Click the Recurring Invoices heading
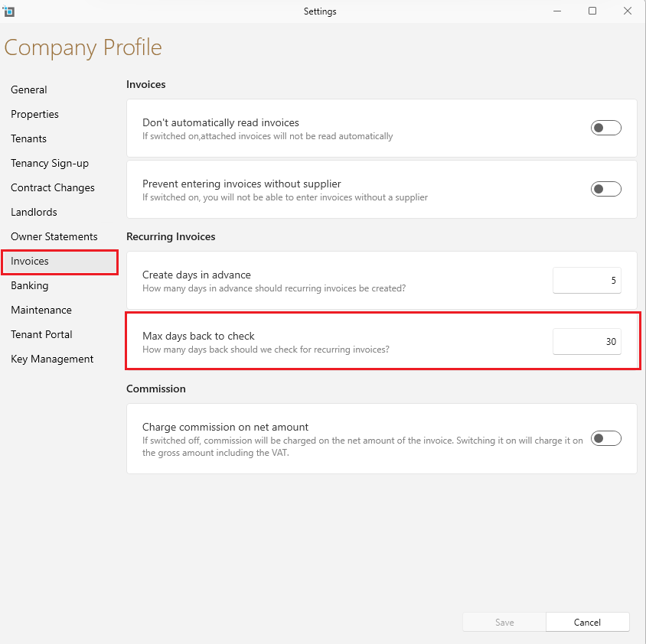 171,237
